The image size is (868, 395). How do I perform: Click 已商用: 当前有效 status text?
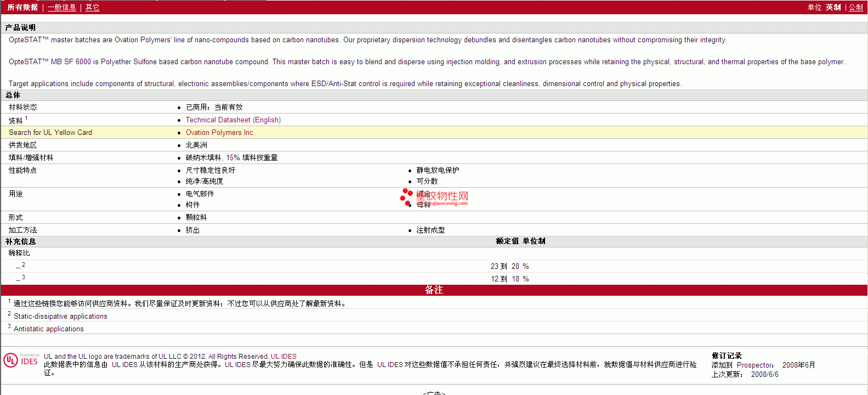[x=214, y=107]
